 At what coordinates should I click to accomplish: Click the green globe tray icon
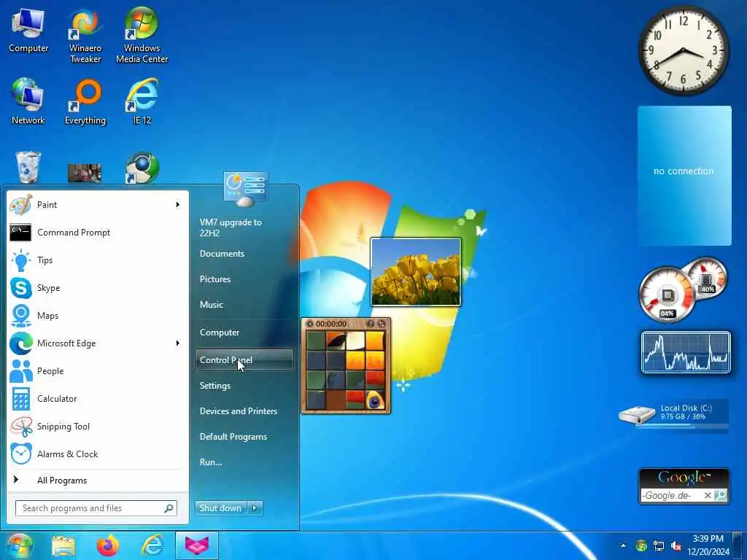click(641, 545)
